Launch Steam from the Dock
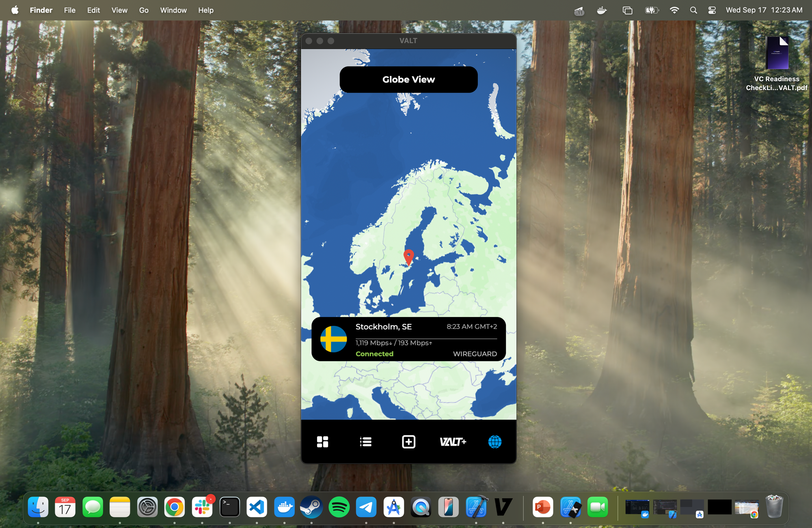The image size is (812, 528). pos(311,507)
